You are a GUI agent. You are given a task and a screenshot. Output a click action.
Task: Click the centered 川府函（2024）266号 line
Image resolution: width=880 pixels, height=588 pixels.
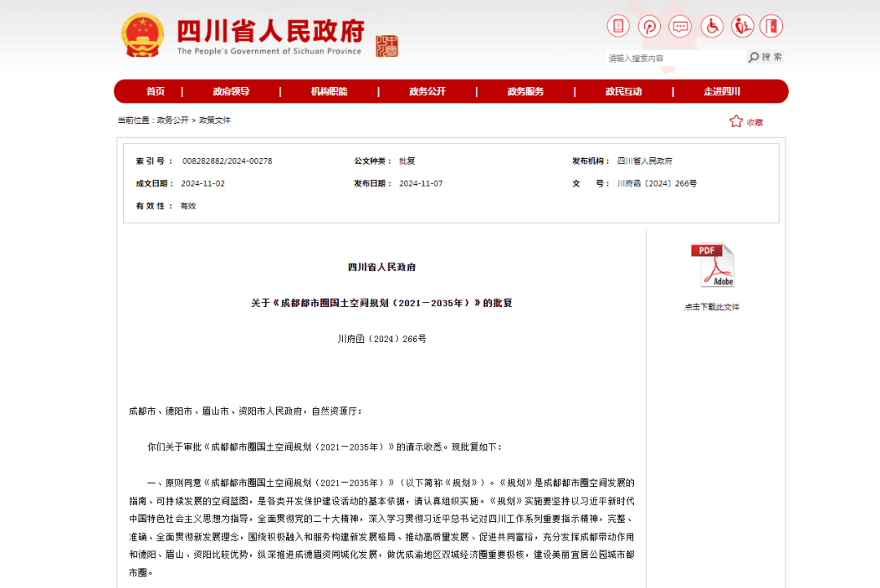pos(381,339)
